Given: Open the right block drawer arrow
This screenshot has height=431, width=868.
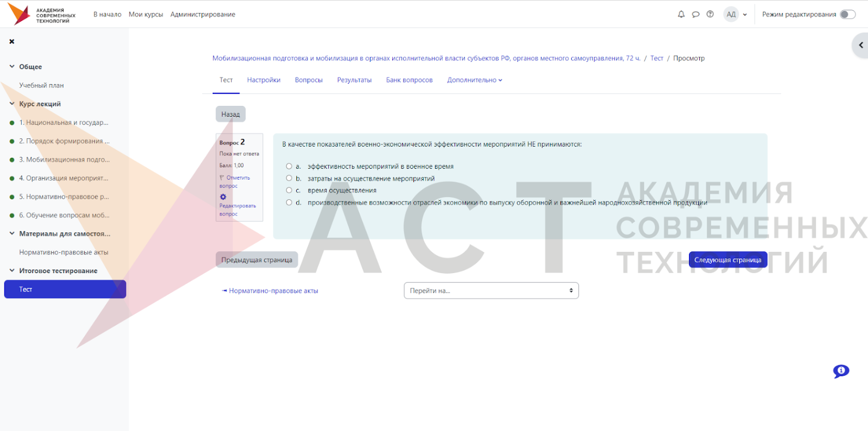Looking at the screenshot, I should pyautogui.click(x=860, y=45).
